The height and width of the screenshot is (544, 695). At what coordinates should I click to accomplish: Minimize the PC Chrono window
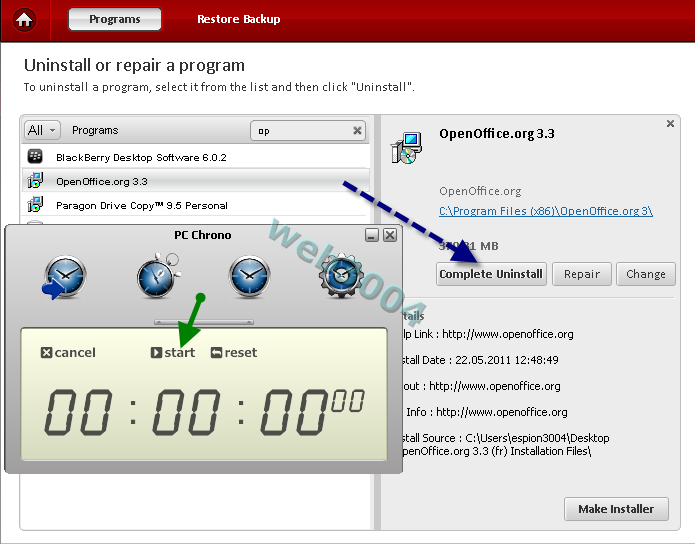pos(372,235)
